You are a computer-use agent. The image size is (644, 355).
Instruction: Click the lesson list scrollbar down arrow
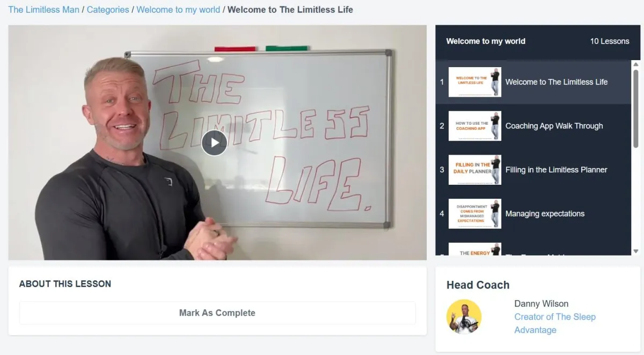(636, 251)
